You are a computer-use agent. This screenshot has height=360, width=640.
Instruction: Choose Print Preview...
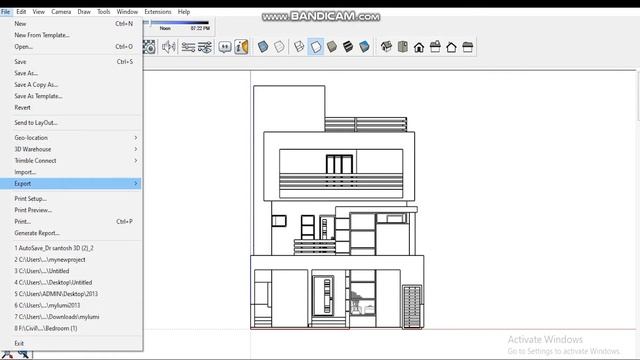click(71, 210)
